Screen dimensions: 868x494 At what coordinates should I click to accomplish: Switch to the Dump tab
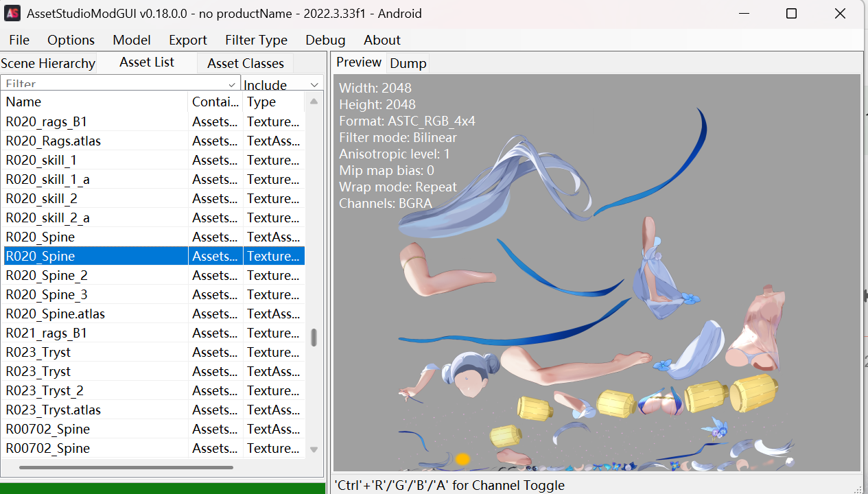[408, 63]
